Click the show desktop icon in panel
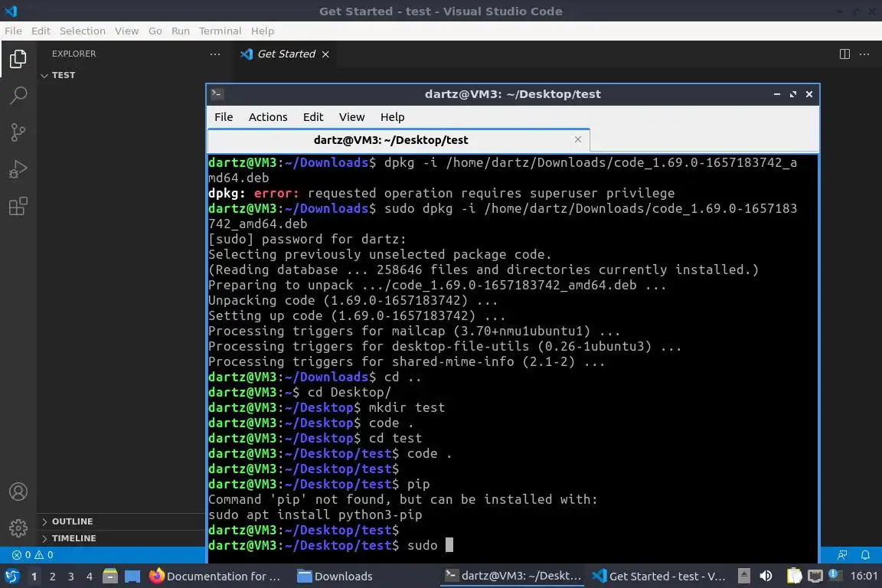This screenshot has height=588, width=882. 132,577
